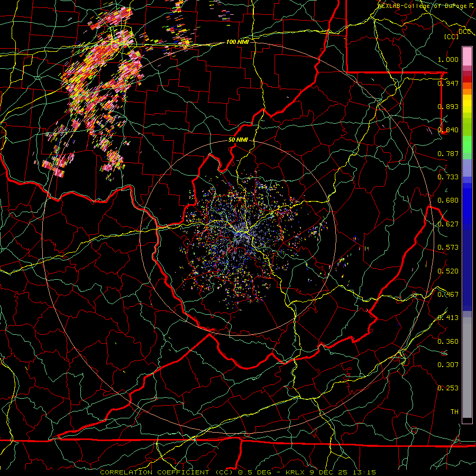Click the TH threshold label on the legend

pos(454,412)
